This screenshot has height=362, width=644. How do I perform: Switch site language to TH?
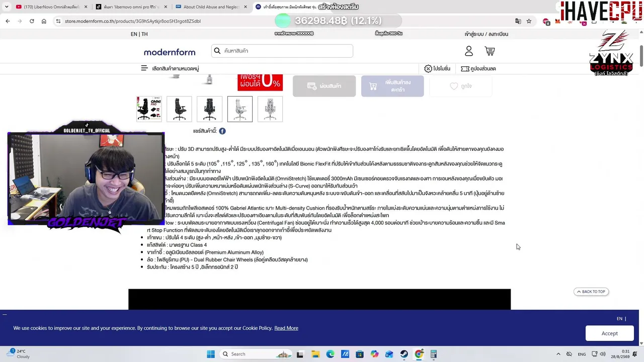pos(144,34)
